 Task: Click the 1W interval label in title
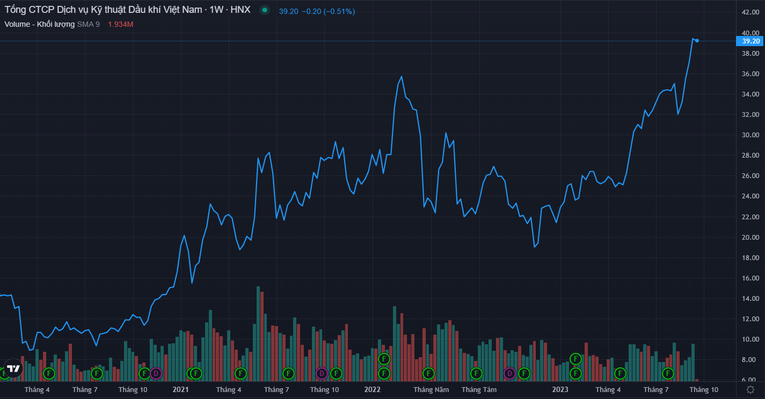pyautogui.click(x=216, y=10)
